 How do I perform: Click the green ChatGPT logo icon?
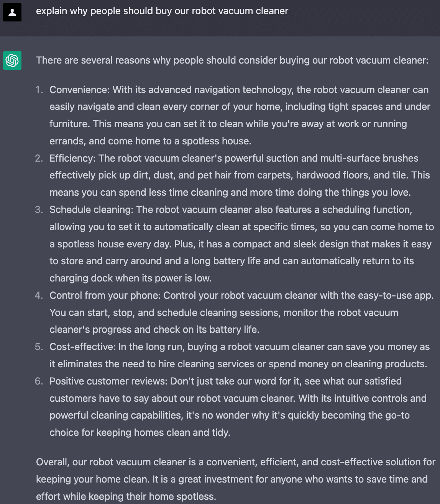12,61
